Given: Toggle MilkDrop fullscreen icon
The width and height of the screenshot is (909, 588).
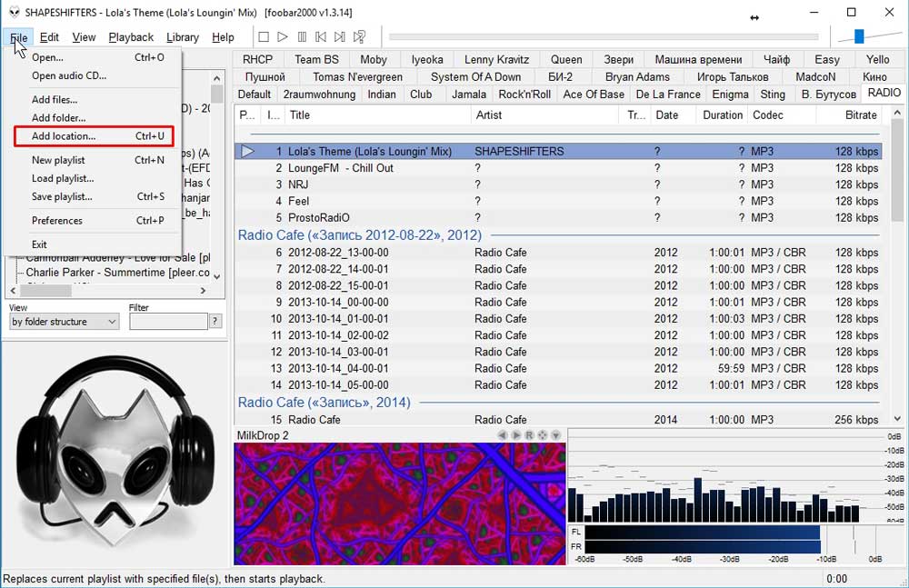Looking at the screenshot, I should (x=543, y=435).
